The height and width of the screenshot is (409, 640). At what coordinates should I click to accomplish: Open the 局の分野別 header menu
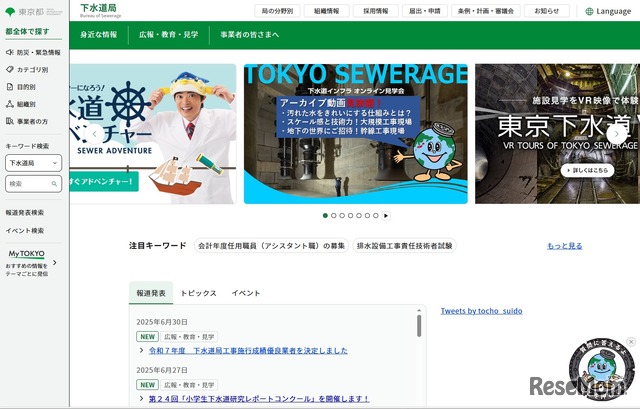277,11
